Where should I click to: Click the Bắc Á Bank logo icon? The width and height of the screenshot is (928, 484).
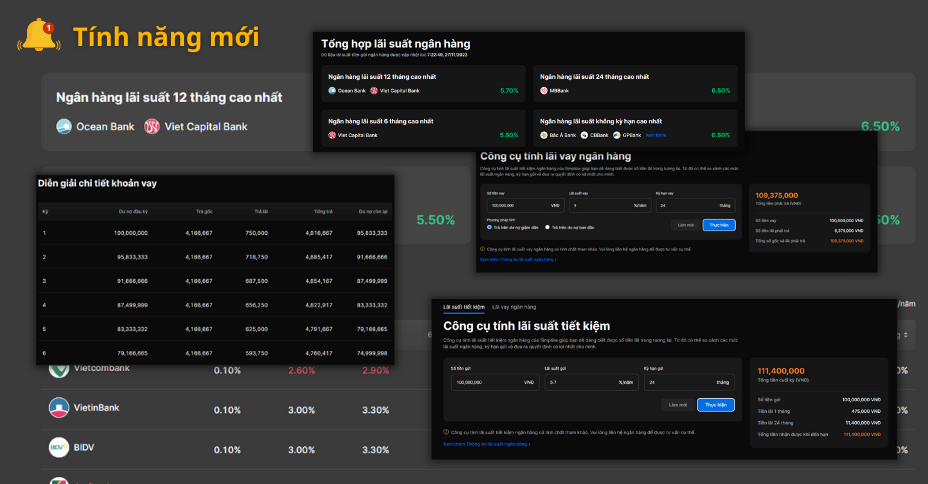[544, 135]
